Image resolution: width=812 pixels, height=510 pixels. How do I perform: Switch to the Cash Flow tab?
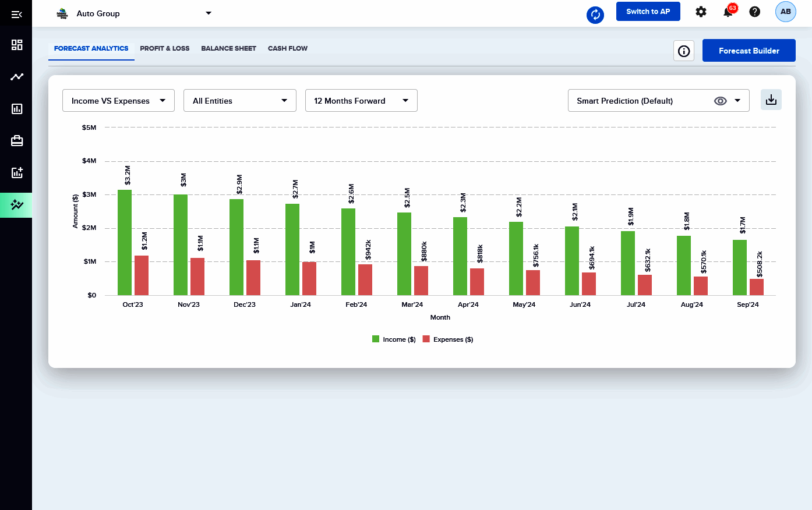tap(287, 48)
